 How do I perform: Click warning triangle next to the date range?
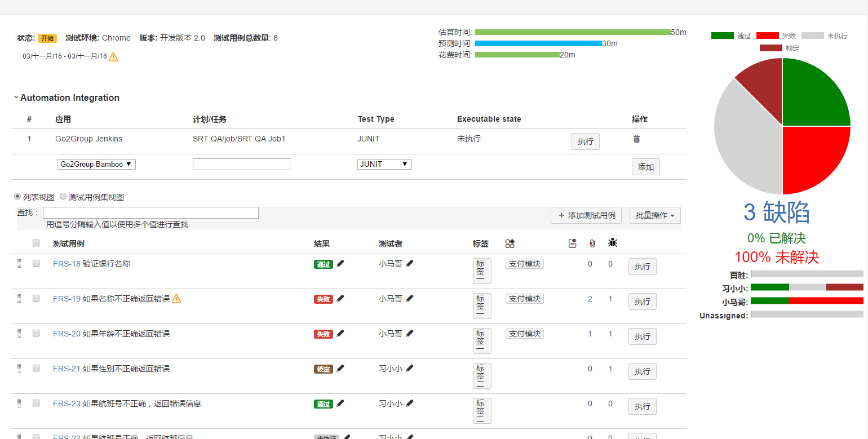(x=113, y=56)
